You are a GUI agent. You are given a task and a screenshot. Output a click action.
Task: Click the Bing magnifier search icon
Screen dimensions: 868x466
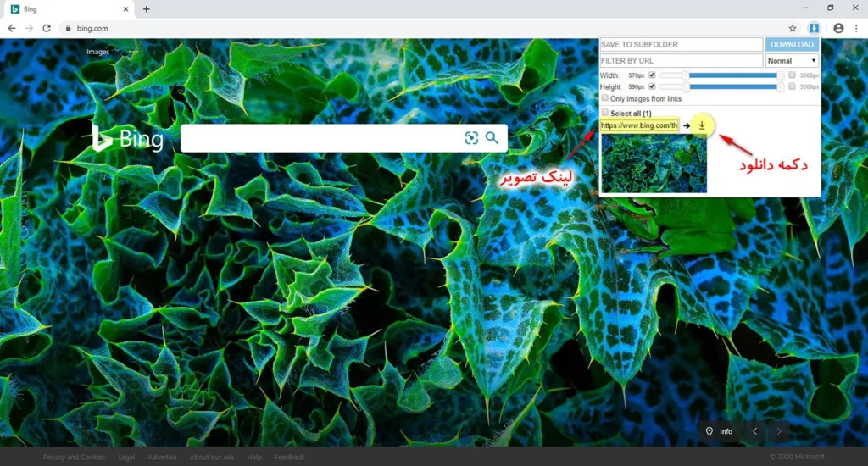492,138
